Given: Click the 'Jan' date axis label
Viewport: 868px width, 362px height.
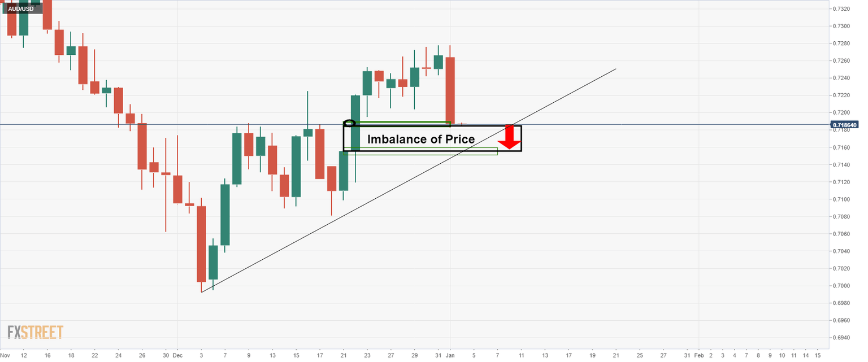Looking at the screenshot, I should [x=450, y=355].
